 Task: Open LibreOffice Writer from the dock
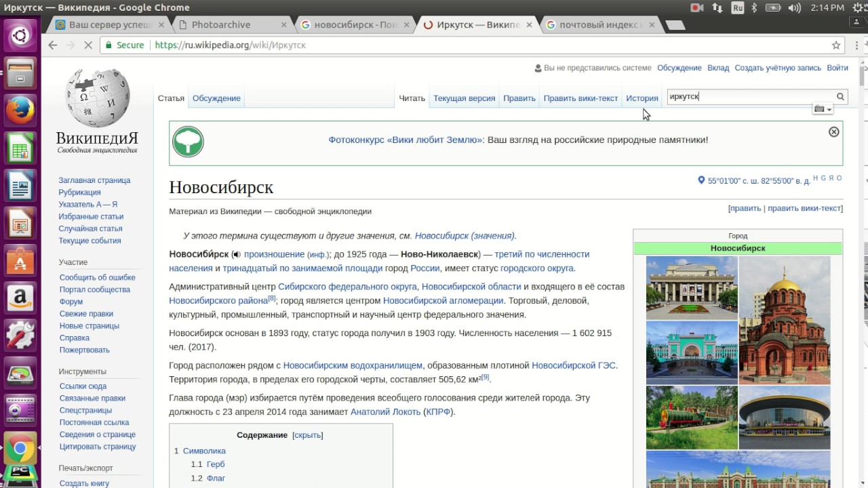click(x=20, y=184)
